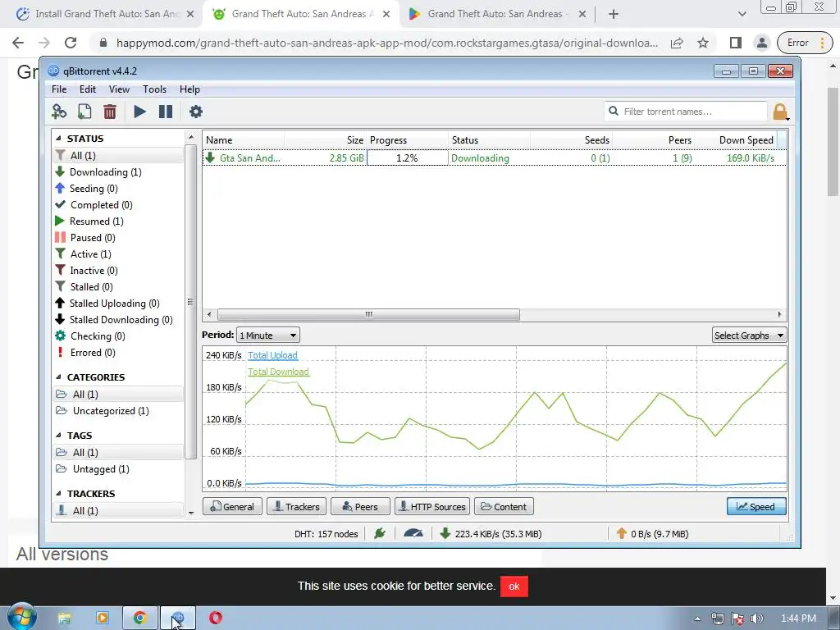The image size is (840, 630).
Task: Show hidden tray icons arrow
Action: tap(697, 619)
